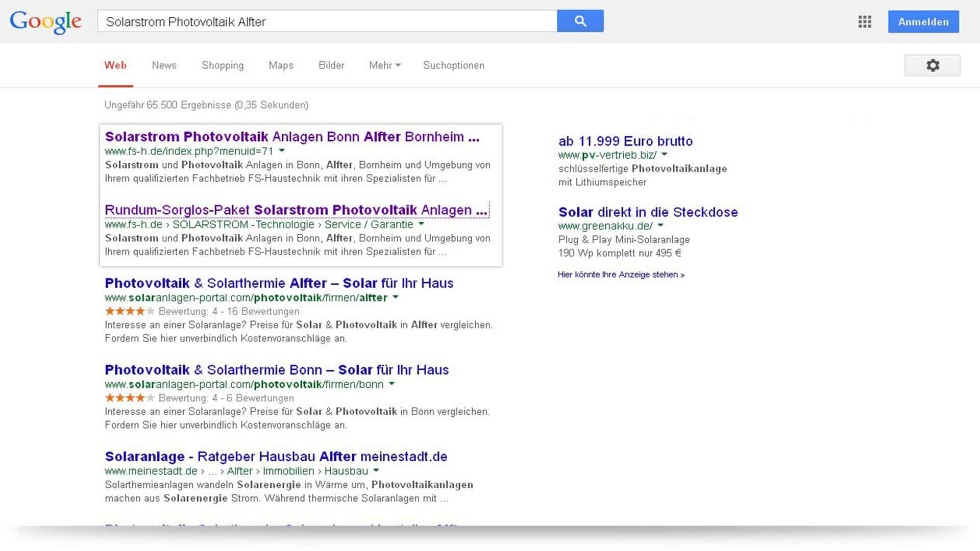This screenshot has height=551, width=980.
Task: Click star rating with 16 Bewertungen
Action: [x=130, y=311]
